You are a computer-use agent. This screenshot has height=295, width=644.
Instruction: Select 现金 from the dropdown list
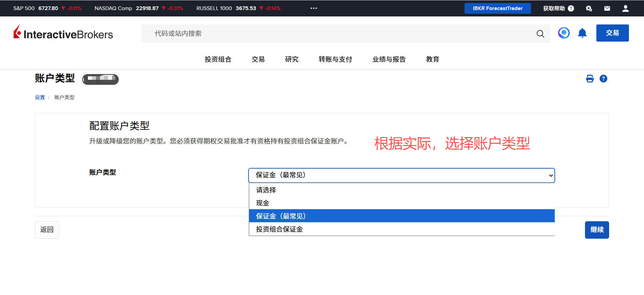click(263, 203)
